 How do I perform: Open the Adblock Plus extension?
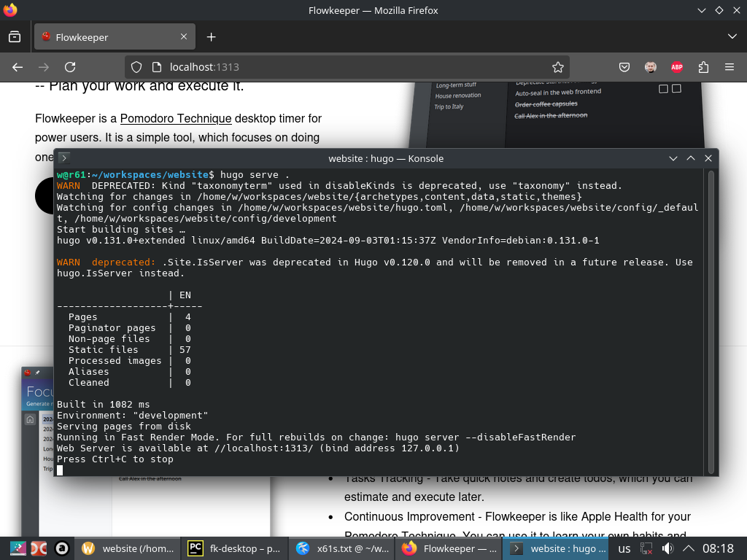677,67
